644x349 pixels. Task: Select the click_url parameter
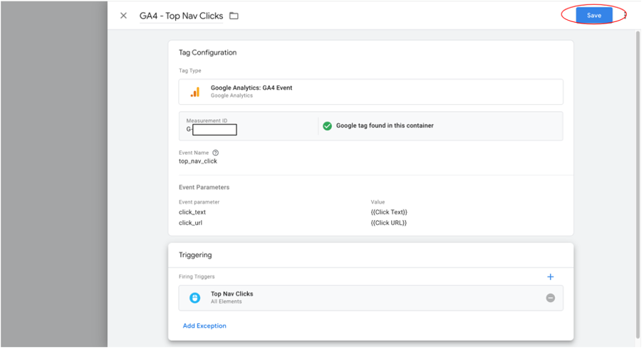coord(191,223)
